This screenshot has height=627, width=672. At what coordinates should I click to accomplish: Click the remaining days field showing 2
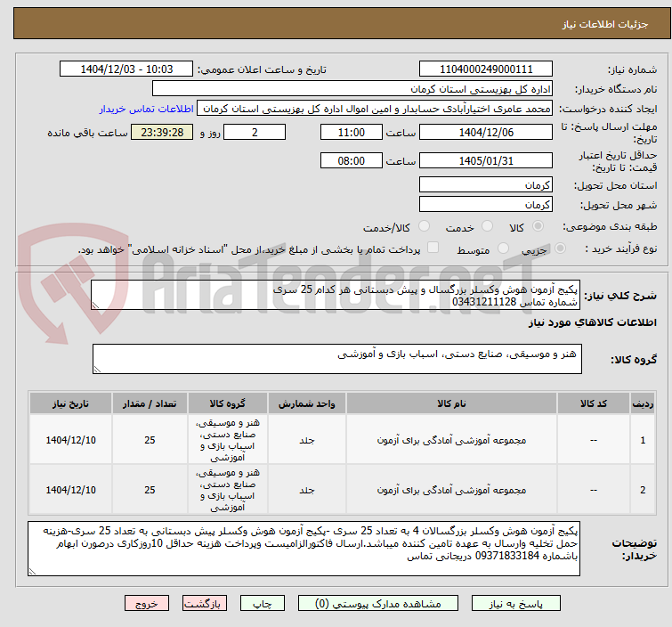[255, 132]
